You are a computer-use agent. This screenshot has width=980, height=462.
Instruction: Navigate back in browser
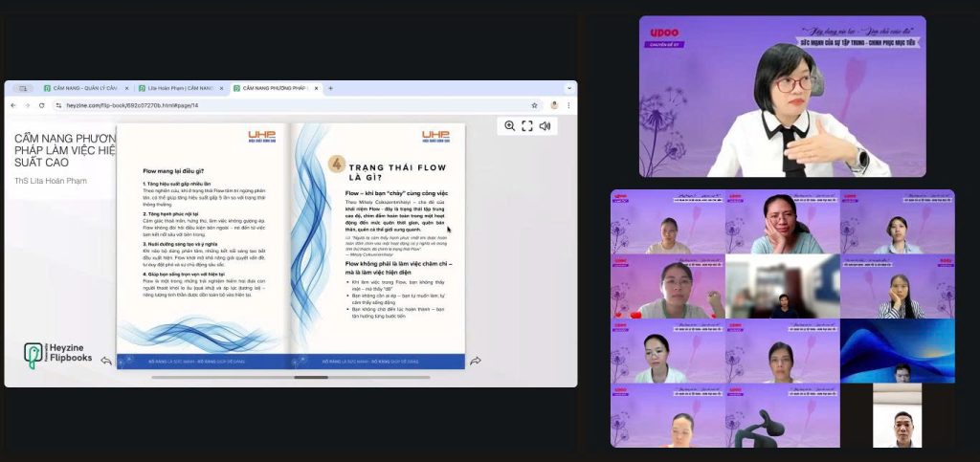(x=13, y=105)
